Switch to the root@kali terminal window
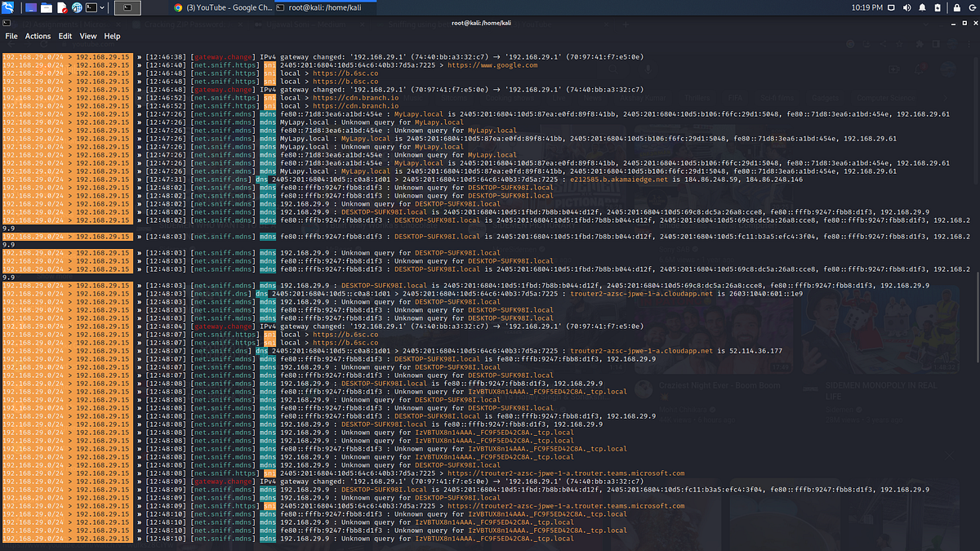 pyautogui.click(x=327, y=7)
